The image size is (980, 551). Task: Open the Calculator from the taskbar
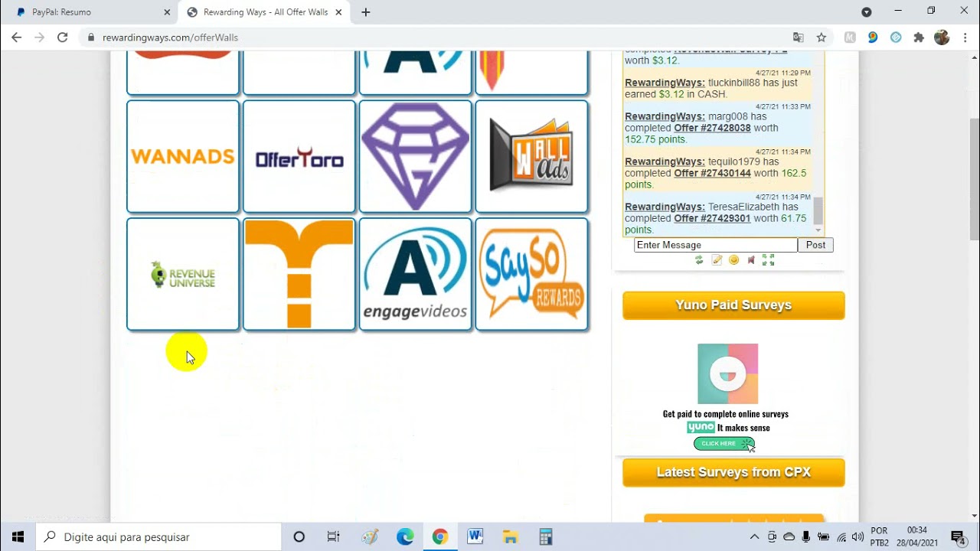click(x=545, y=536)
